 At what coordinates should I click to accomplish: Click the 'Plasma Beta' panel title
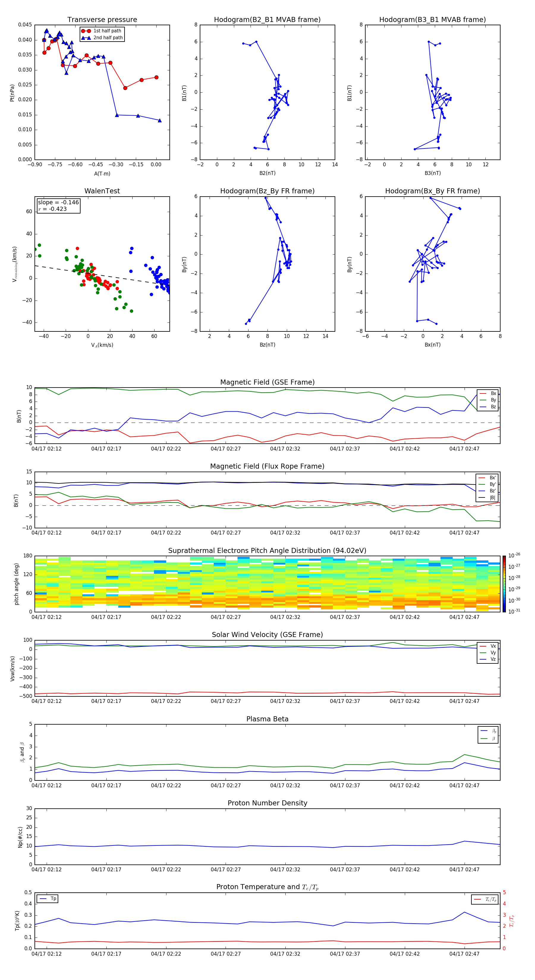click(x=267, y=719)
